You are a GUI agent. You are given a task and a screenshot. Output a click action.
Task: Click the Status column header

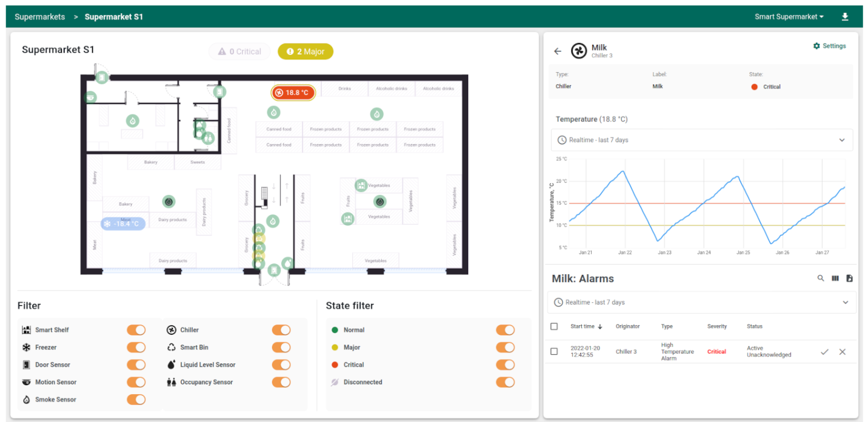coord(755,326)
